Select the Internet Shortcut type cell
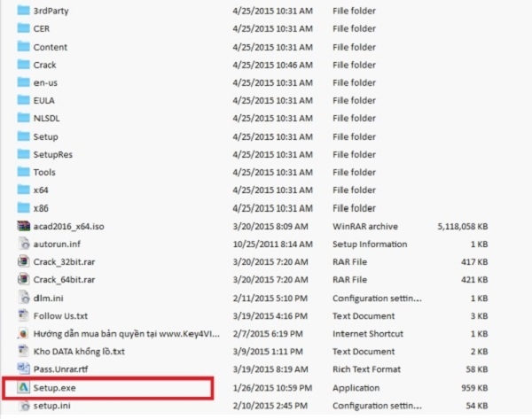The width and height of the screenshot is (532, 419). 368,334
